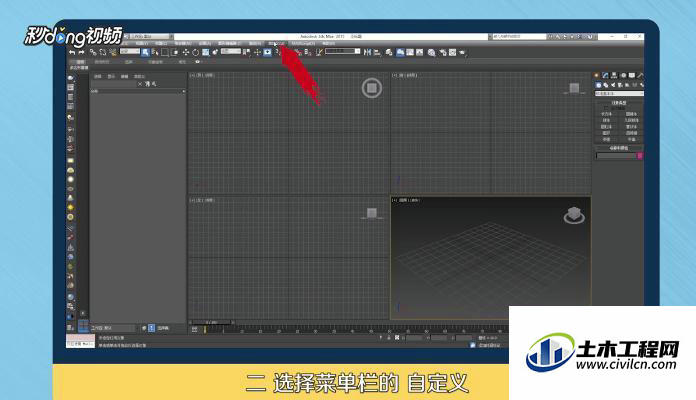Click the 长方体 Box object button
Image resolution: width=696 pixels, height=400 pixels.
coord(606,114)
